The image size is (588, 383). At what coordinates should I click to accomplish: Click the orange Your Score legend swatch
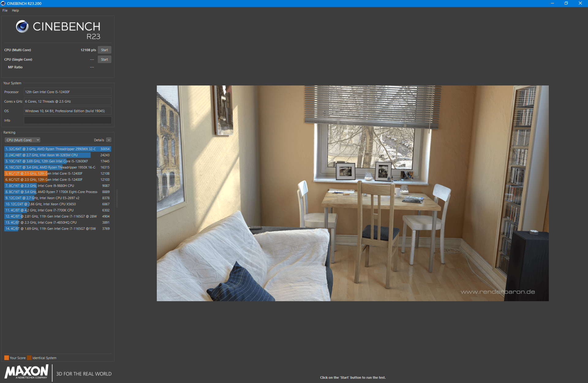click(x=6, y=357)
